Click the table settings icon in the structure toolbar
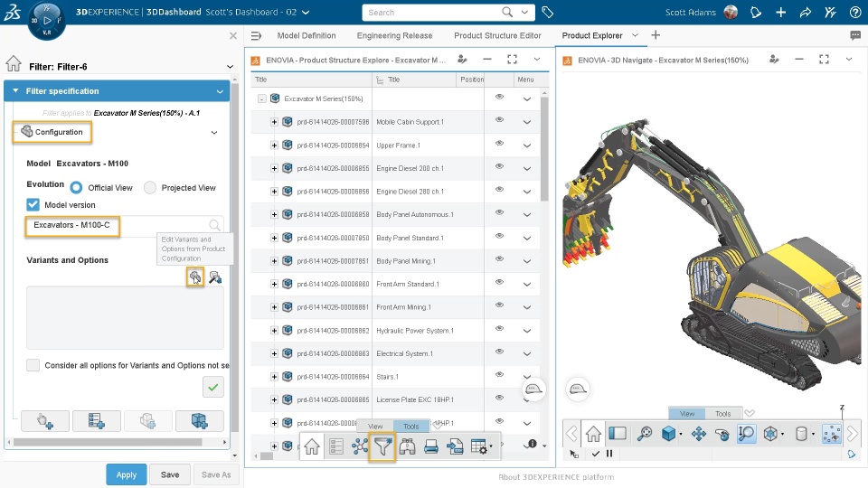This screenshot has height=488, width=868. click(x=479, y=446)
